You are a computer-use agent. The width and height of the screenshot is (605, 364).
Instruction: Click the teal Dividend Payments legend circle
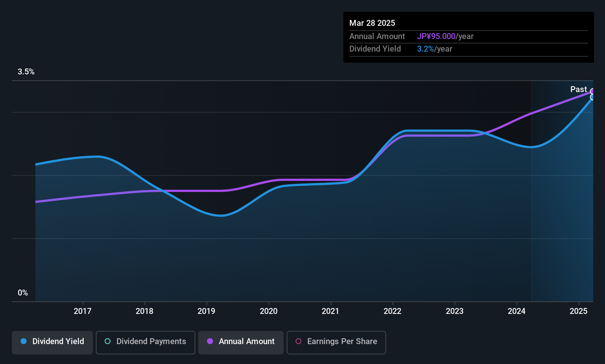(108, 342)
